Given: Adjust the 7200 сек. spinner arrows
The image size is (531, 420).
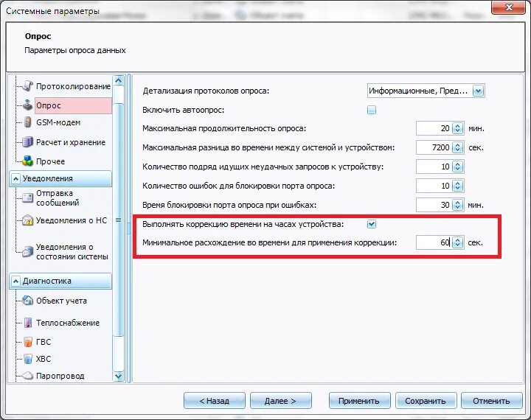Looking at the screenshot, I should click(457, 147).
